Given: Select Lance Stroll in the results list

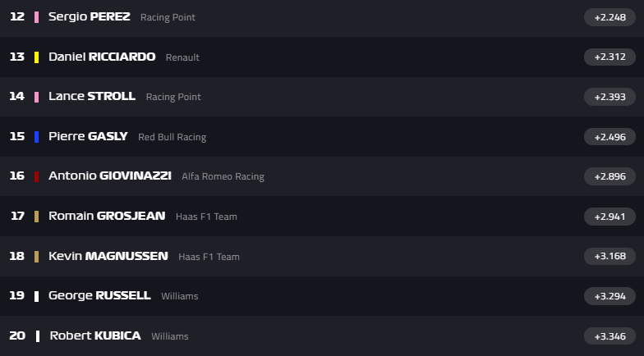Looking at the screenshot, I should pyautogui.click(x=92, y=97).
